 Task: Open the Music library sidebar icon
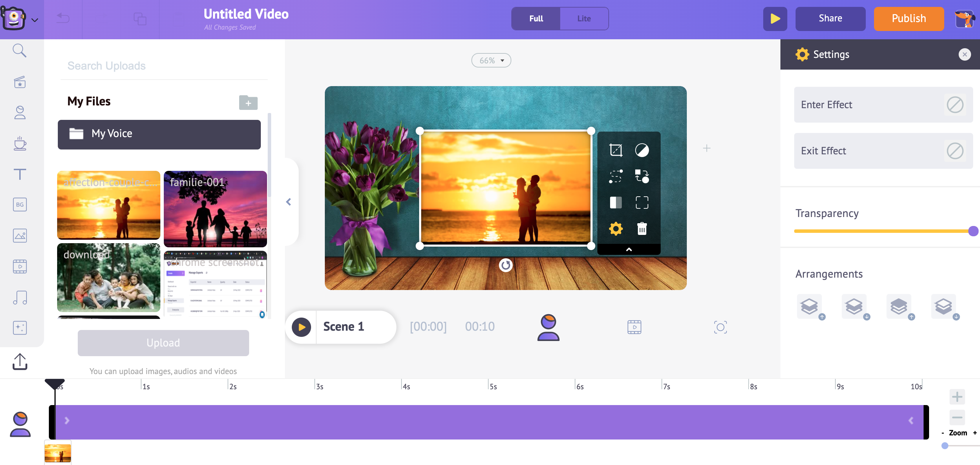click(20, 298)
